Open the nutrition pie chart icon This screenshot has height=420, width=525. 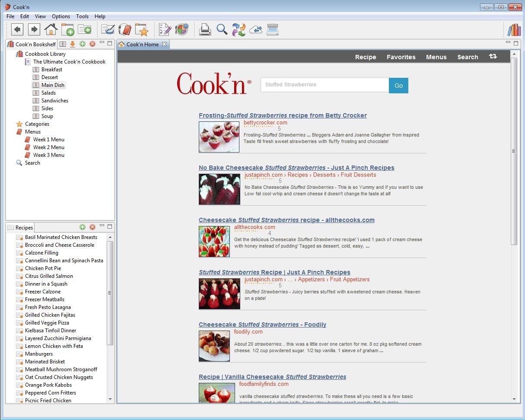tap(181, 29)
